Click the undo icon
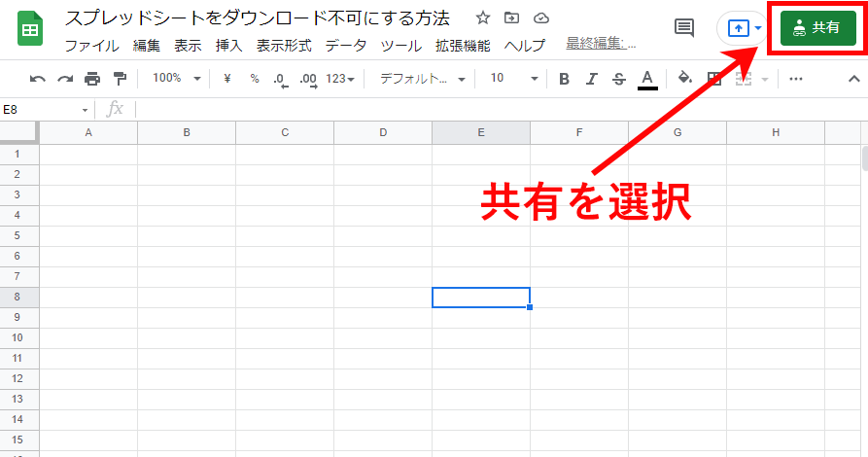The width and height of the screenshot is (868, 457). click(x=37, y=79)
